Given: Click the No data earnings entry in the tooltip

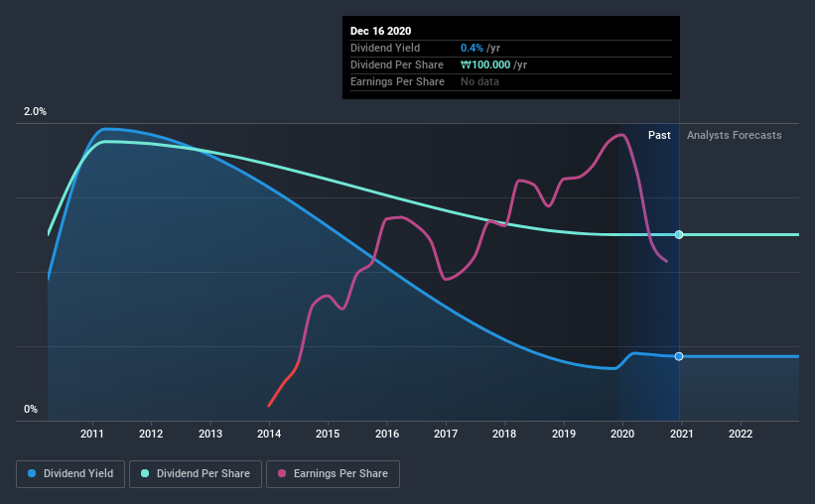Looking at the screenshot, I should [480, 81].
